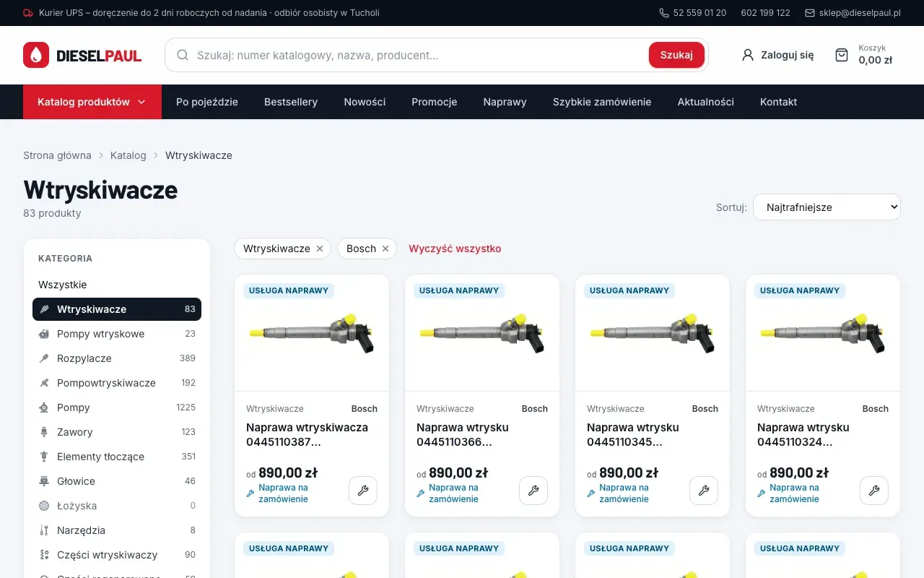Click the Katalog breadcrumb link

[128, 155]
